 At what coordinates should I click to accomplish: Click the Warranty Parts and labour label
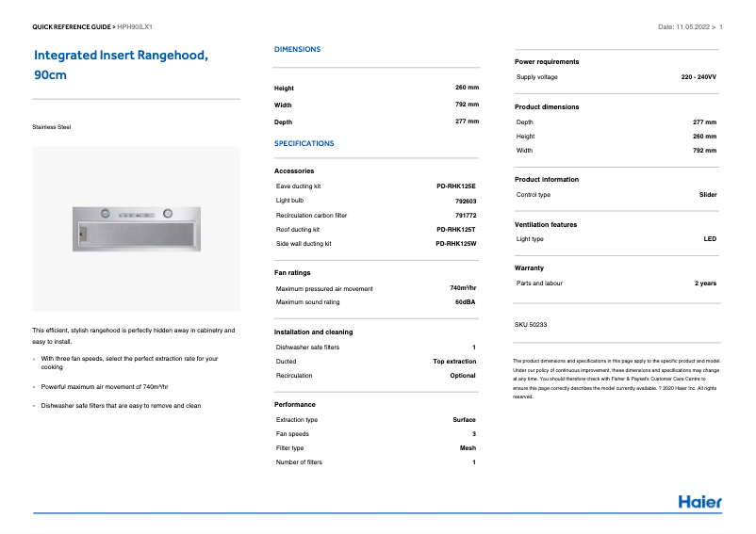(539, 283)
